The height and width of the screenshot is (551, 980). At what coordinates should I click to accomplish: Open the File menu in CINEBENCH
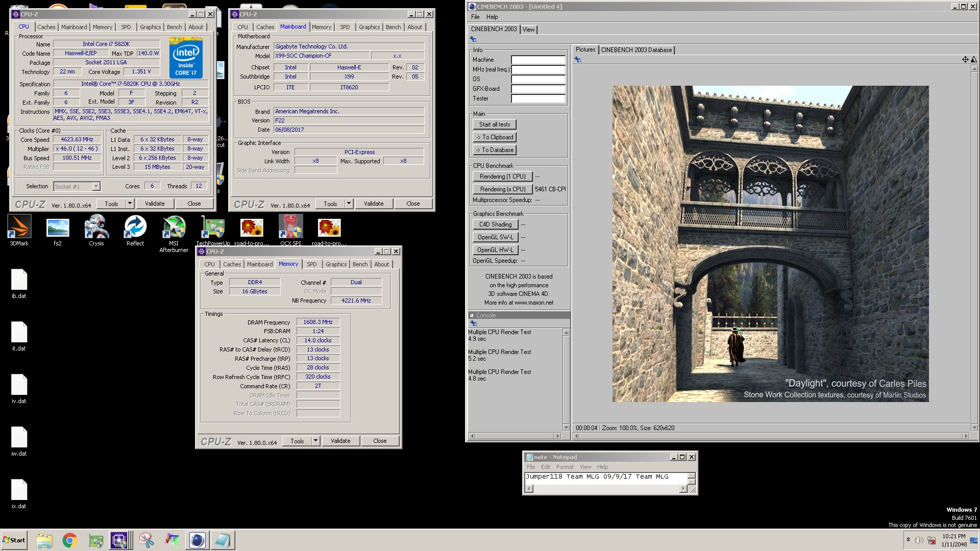pyautogui.click(x=475, y=17)
